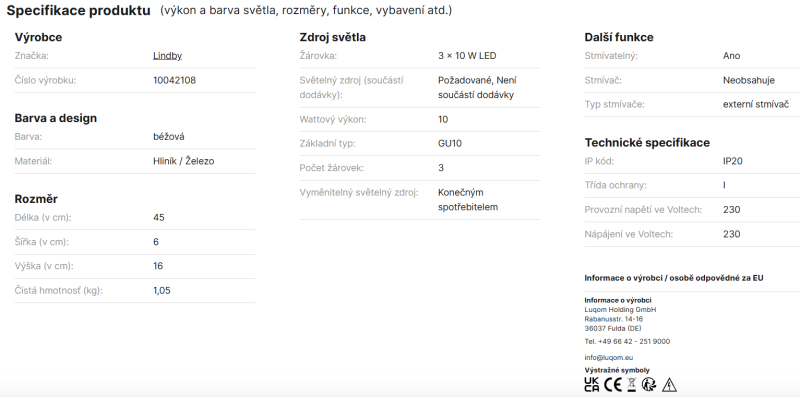Viewport: 800px width, 397px height.
Task: Click the Výrobce section heading
Action: tap(38, 37)
